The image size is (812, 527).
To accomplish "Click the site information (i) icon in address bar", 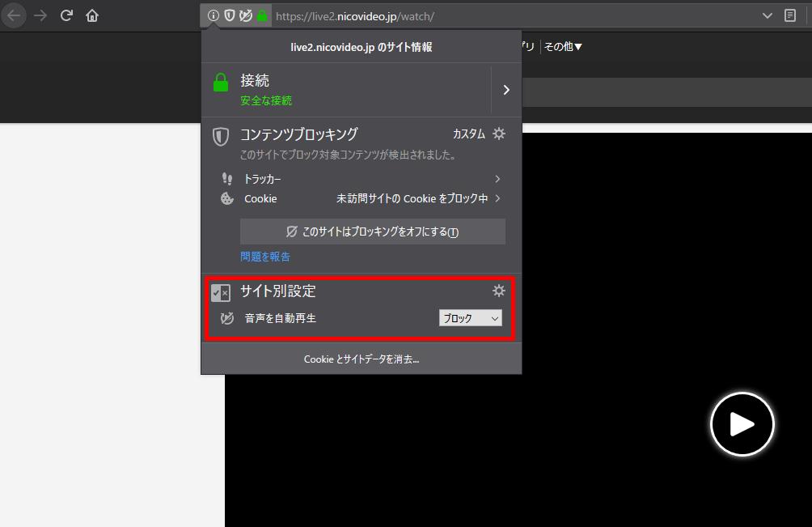I will pos(213,16).
